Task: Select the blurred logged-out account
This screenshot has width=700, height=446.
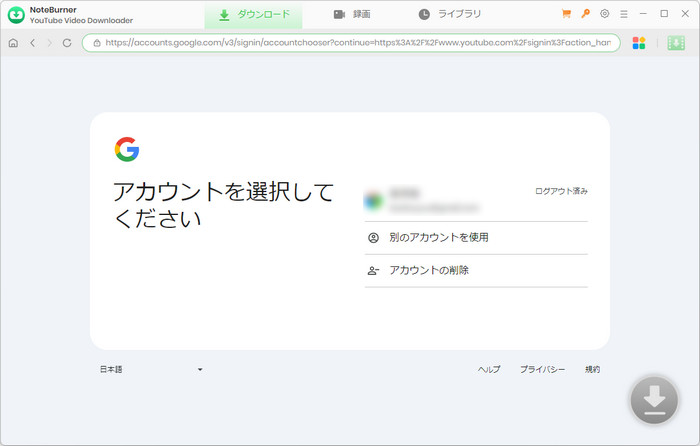Action: (476, 200)
